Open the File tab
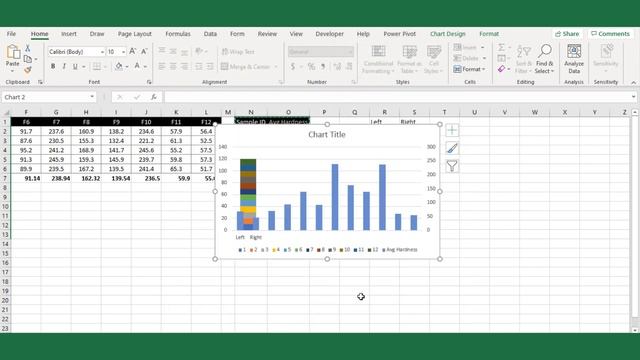This screenshot has height=360, width=640. point(11,34)
